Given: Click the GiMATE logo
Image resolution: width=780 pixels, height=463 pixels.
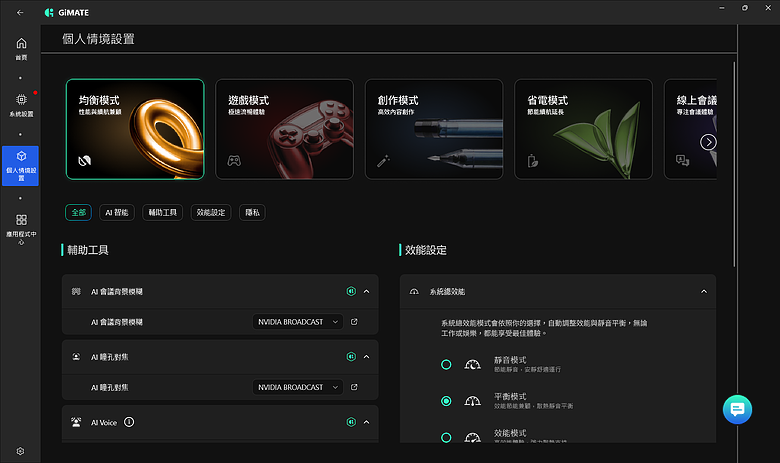Looking at the screenshot, I should pyautogui.click(x=67, y=12).
